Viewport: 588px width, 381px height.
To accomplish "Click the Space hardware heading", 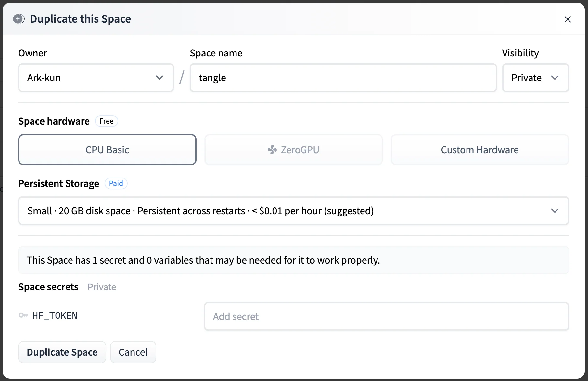I will point(54,121).
